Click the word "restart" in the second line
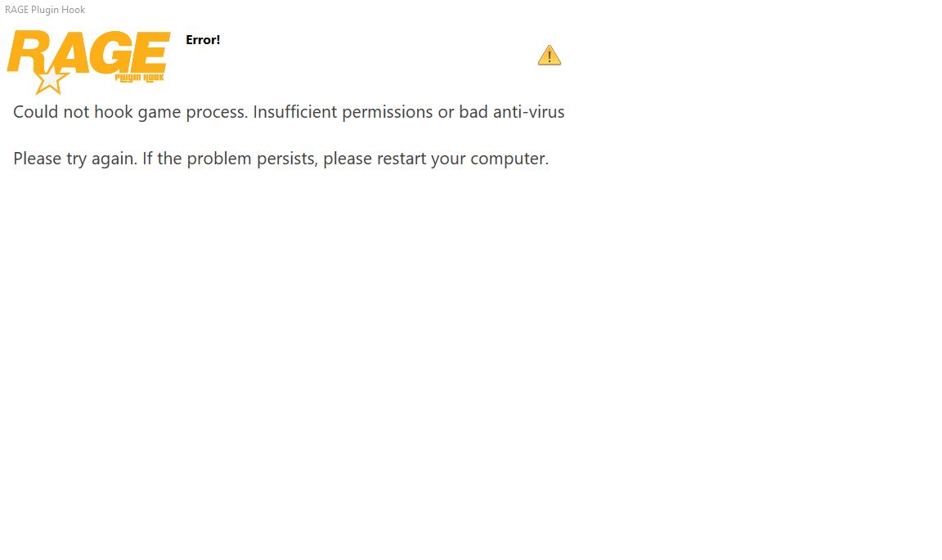 point(401,159)
